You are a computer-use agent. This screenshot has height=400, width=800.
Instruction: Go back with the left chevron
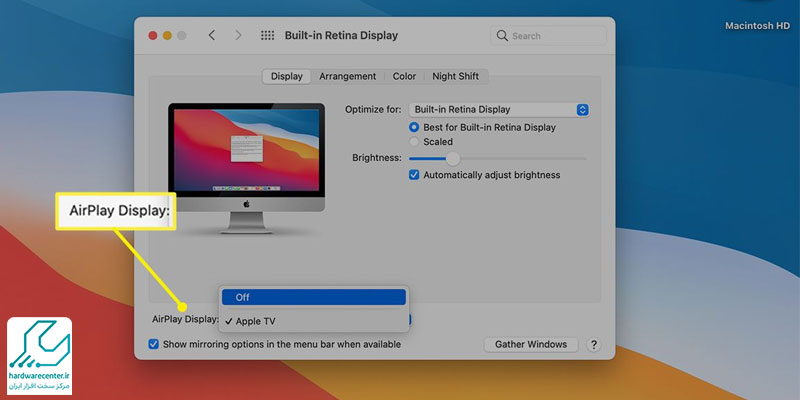[x=212, y=35]
